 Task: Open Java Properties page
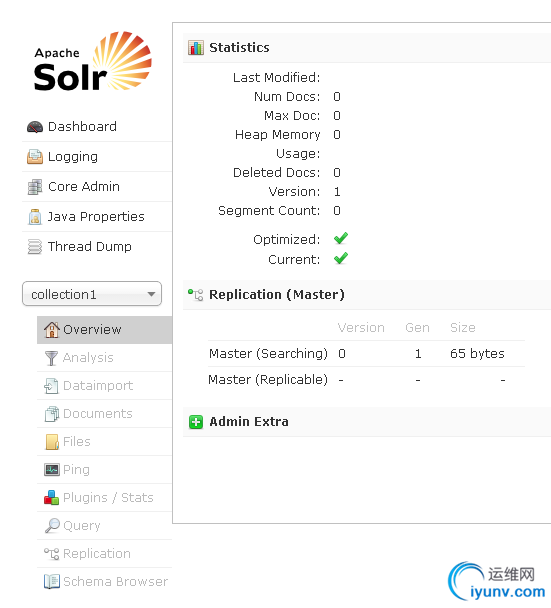click(x=97, y=217)
